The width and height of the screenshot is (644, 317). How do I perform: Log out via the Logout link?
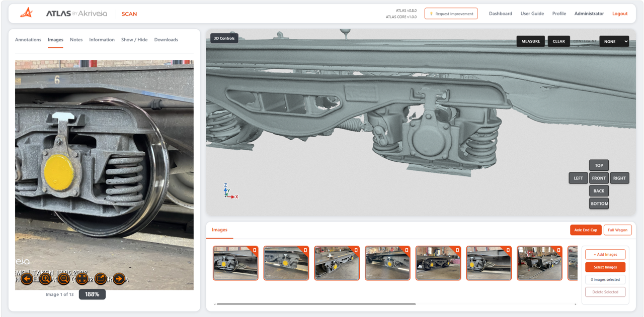(620, 14)
